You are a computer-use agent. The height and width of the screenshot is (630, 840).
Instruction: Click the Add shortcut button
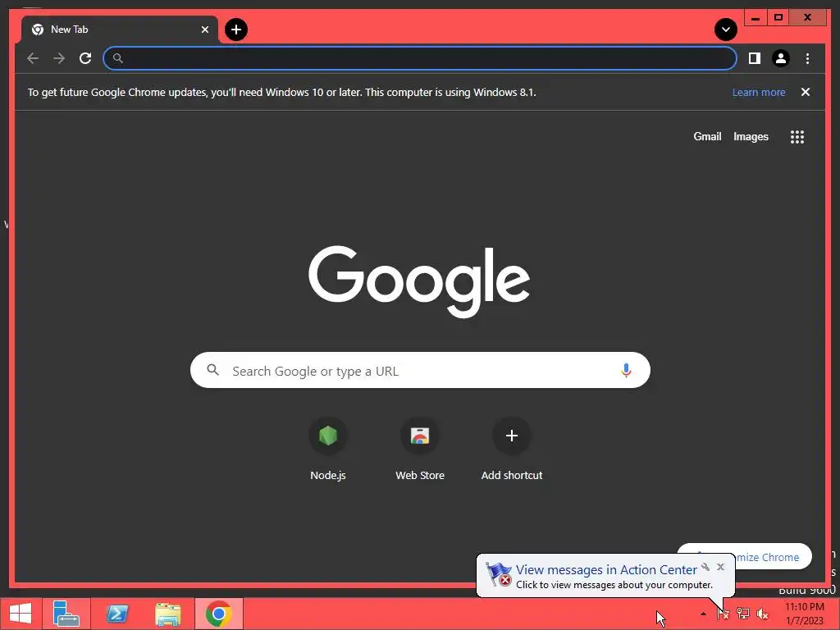pos(512,449)
